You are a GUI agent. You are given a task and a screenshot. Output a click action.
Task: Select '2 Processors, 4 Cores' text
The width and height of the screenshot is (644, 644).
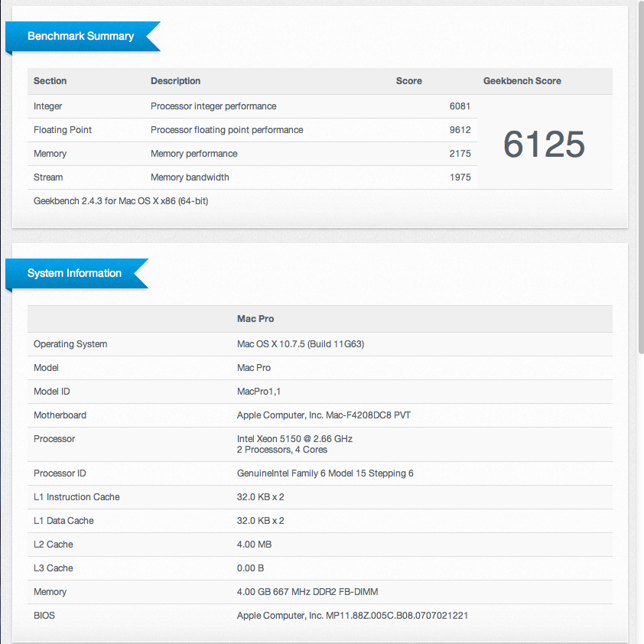point(281,450)
